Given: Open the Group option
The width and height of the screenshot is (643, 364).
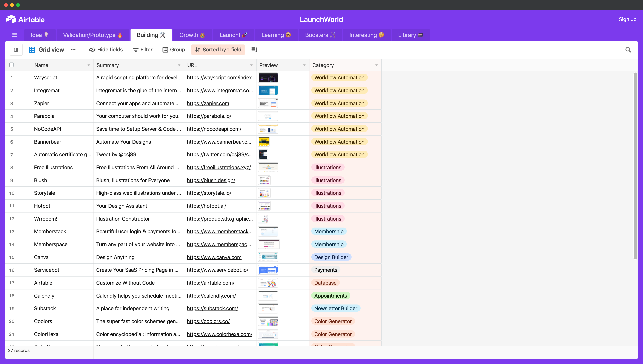Looking at the screenshot, I should [174, 50].
